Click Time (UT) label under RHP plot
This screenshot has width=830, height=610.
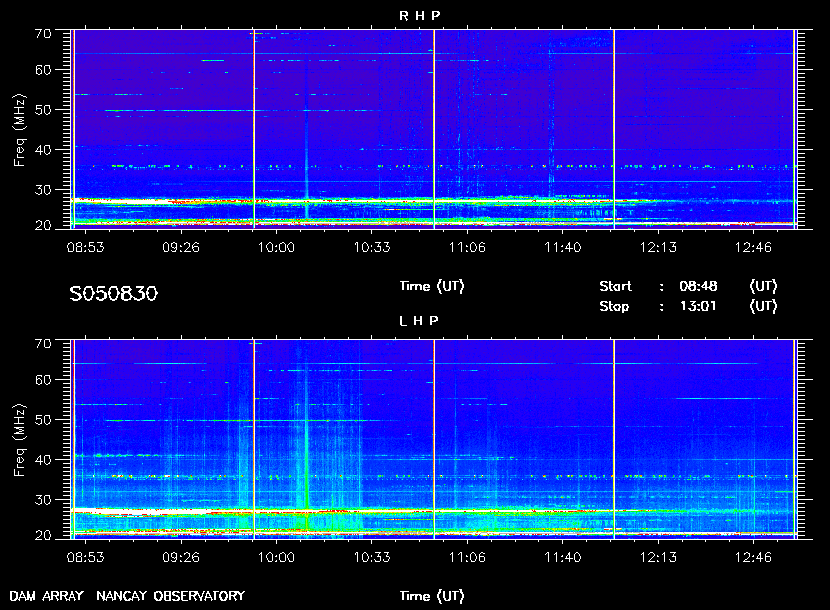432,286
